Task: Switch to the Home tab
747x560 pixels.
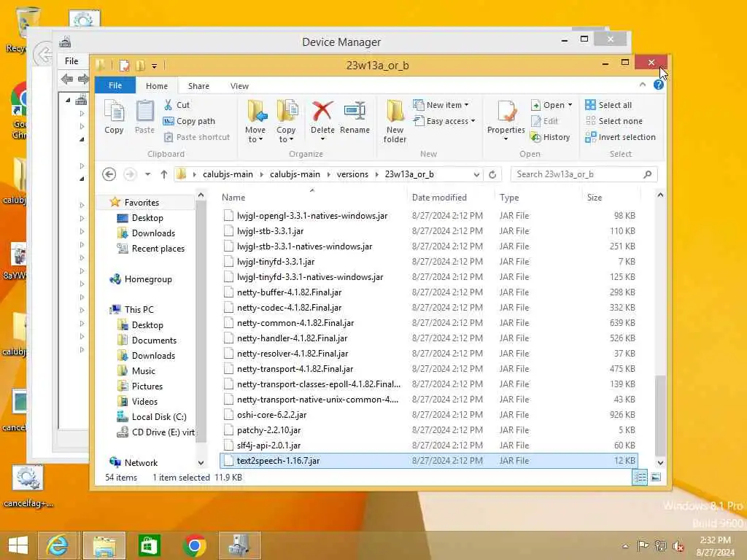Action: click(x=157, y=86)
